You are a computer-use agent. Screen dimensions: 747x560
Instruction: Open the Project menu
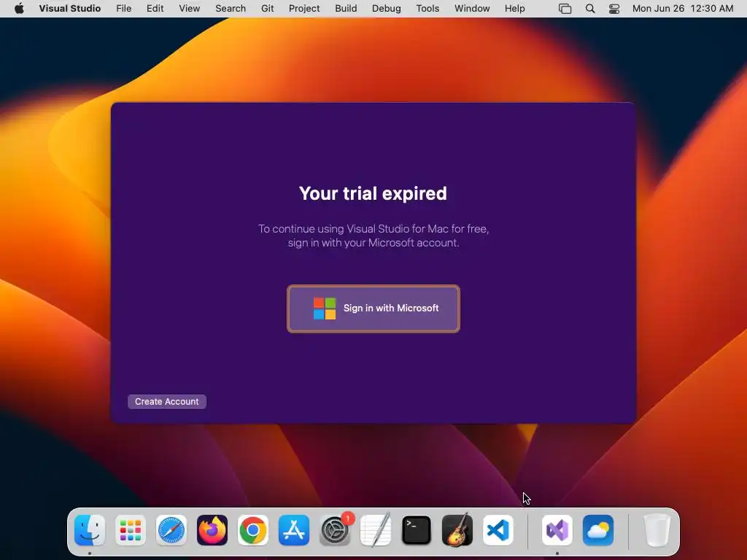click(304, 9)
